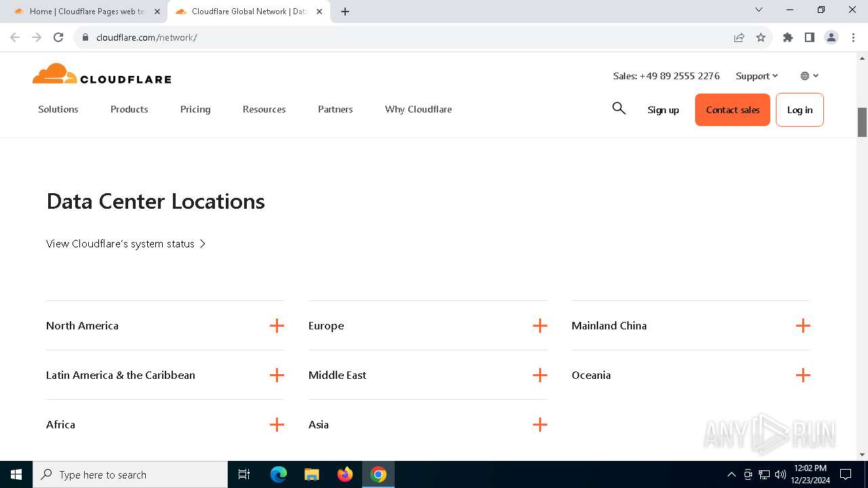Go forward in browser history
Screen dimensions: 868x488
click(37, 37)
